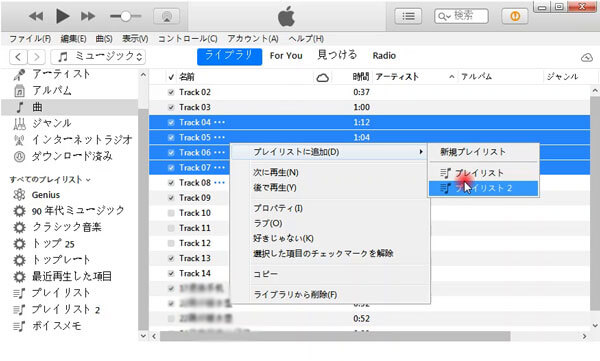Go forward with the right arrow button
The height and width of the screenshot is (361, 600).
(x=36, y=57)
